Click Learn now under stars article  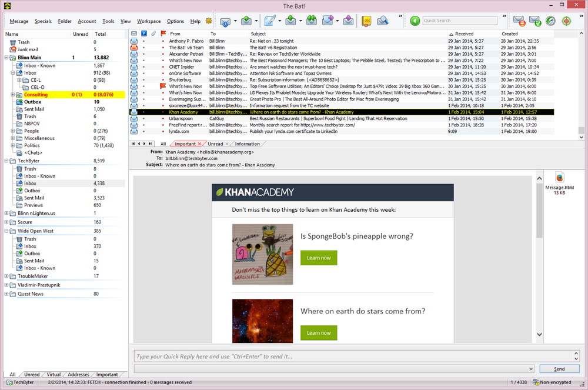319,332
